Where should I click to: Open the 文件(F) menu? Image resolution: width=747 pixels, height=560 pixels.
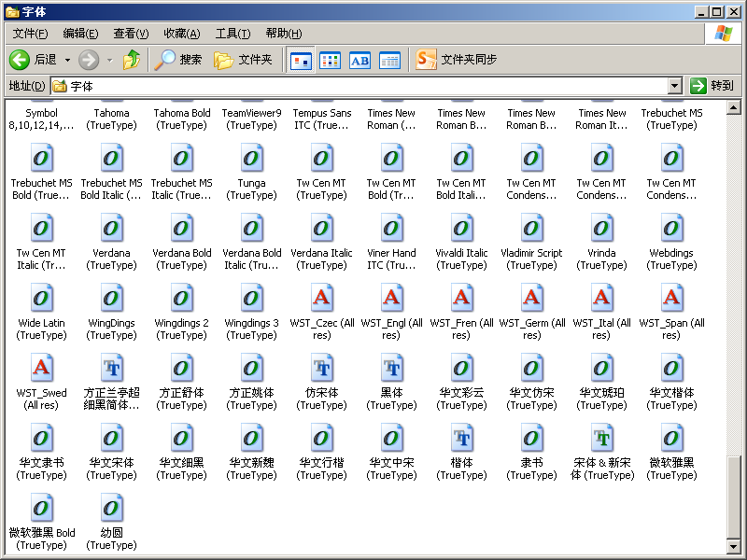click(x=30, y=34)
